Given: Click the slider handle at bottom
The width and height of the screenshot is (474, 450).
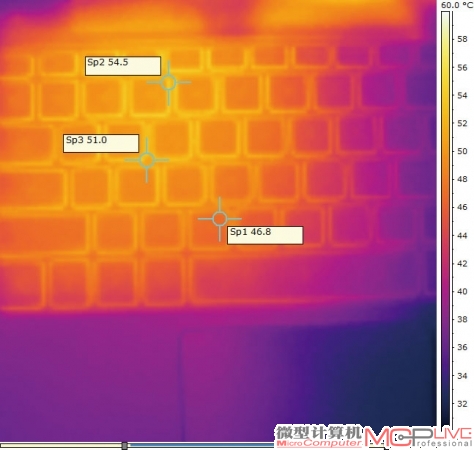Looking at the screenshot, I should click(x=124, y=446).
